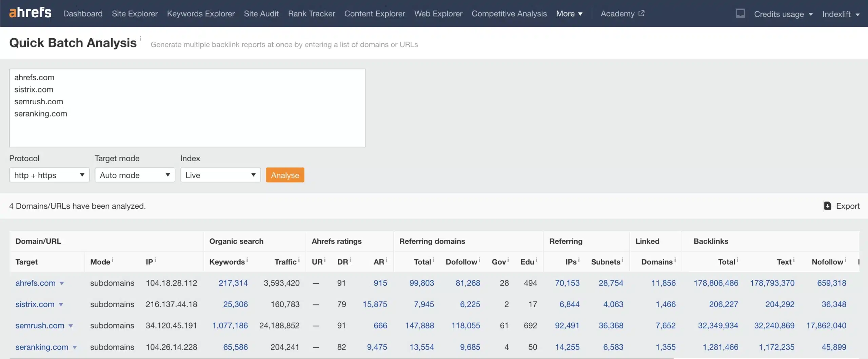
Task: Open Site Explorer
Action: click(135, 14)
